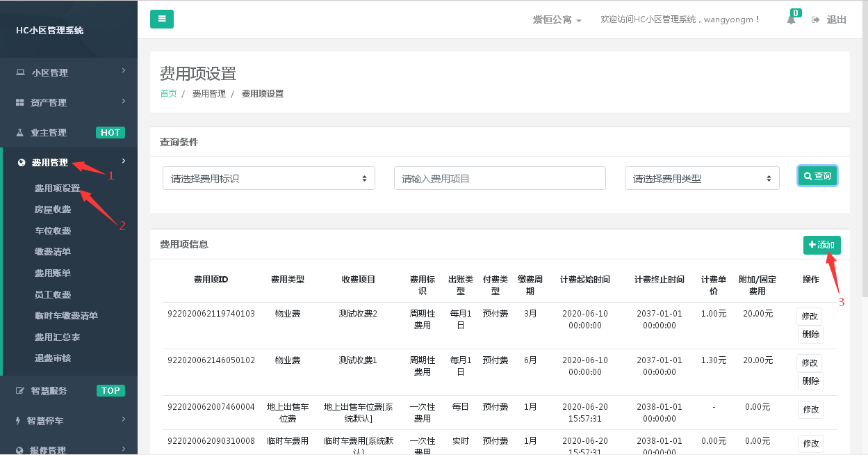Go to 费用汇总表 submenu item
This screenshot has width=868, height=455.
coord(57,337)
